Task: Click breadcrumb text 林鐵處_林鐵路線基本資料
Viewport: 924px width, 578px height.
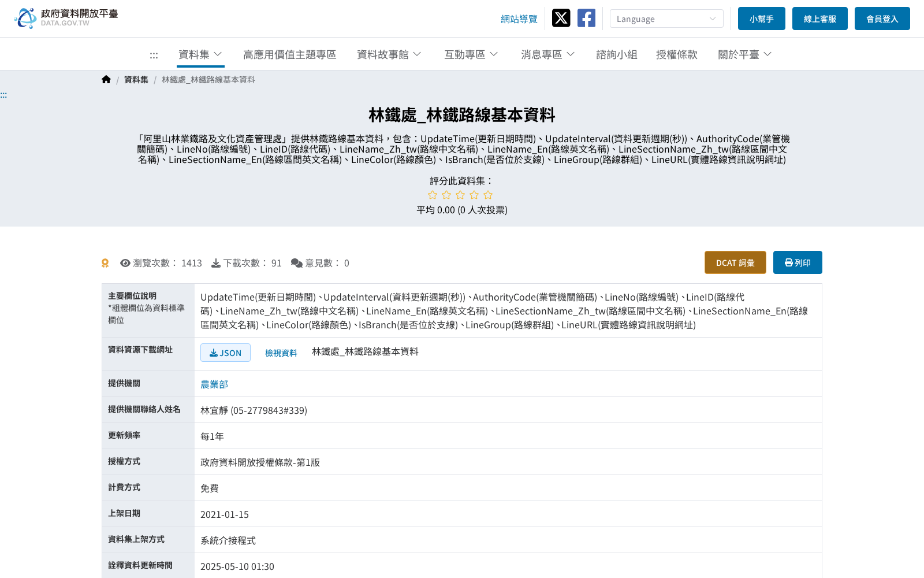Action: click(208, 80)
